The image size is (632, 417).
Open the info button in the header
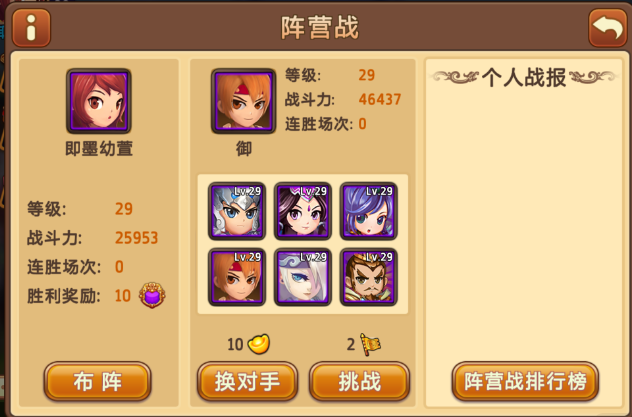[x=31, y=28]
